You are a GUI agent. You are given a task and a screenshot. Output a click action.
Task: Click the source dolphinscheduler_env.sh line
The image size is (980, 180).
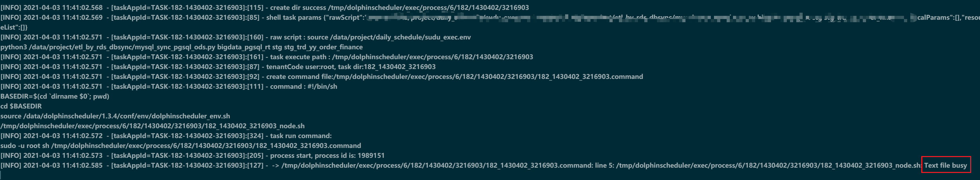[115, 116]
